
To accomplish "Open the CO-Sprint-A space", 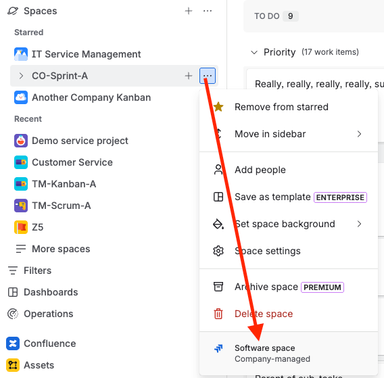I will coord(60,76).
